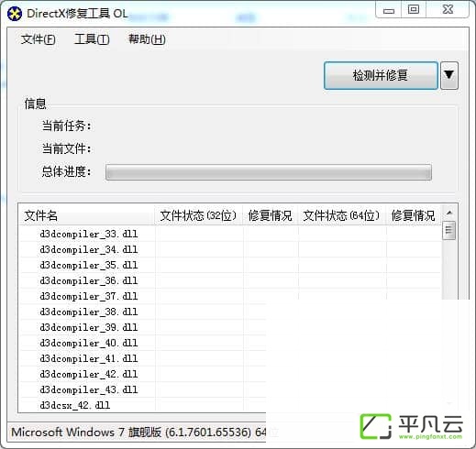The width and height of the screenshot is (476, 449).
Task: Select the d3dcompiler_36.dll row
Action: click(x=230, y=280)
